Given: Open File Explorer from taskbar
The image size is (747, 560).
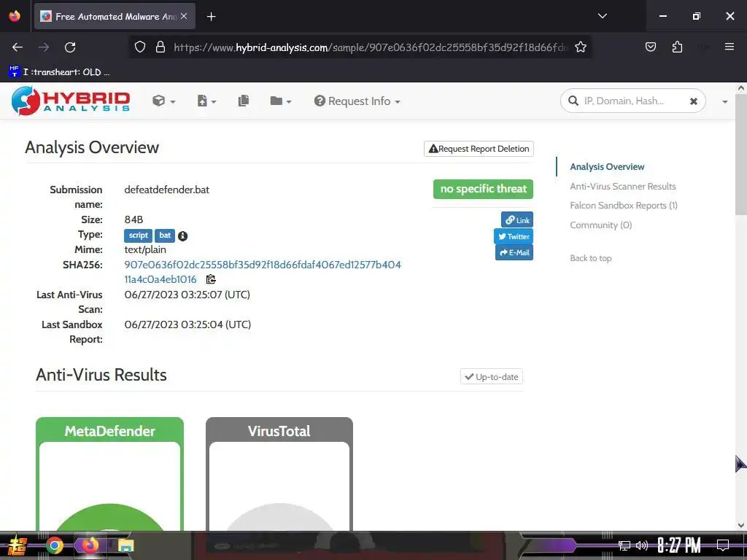Looking at the screenshot, I should [x=125, y=545].
